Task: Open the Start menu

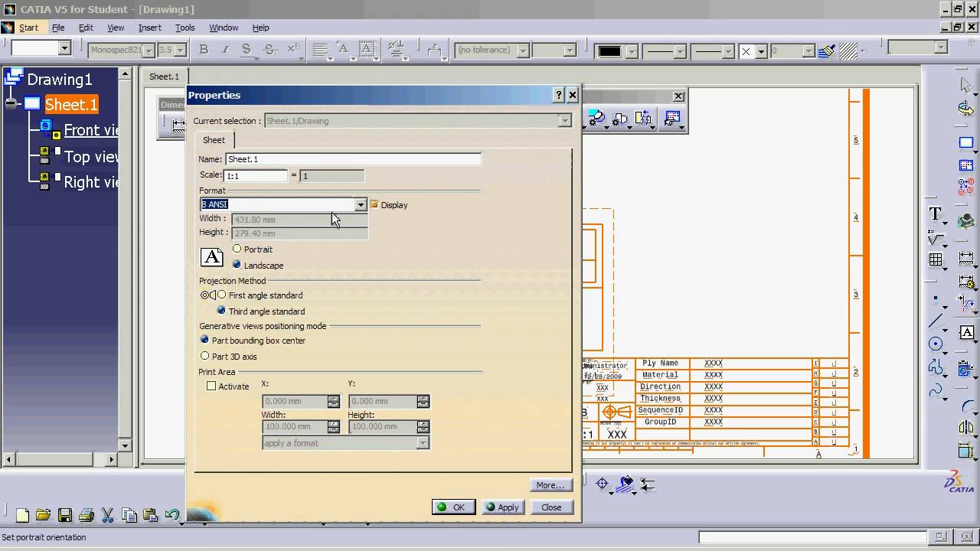Action: [28, 28]
